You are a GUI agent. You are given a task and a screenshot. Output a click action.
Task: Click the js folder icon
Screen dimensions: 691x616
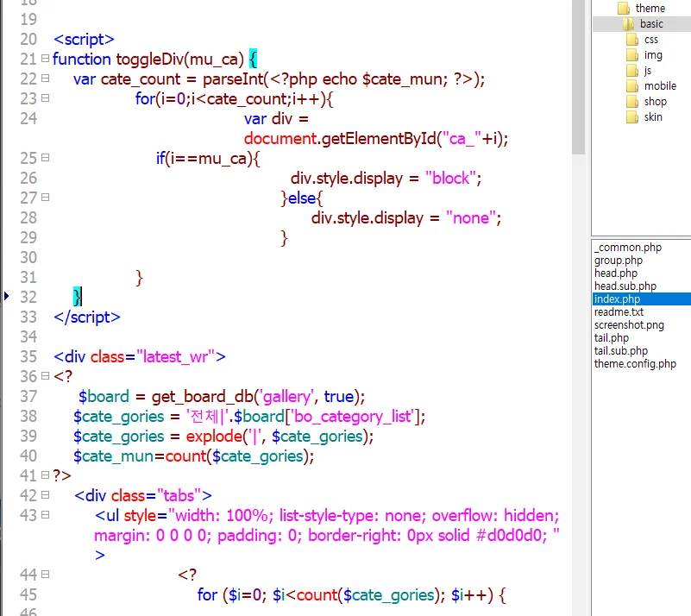pyautogui.click(x=632, y=71)
